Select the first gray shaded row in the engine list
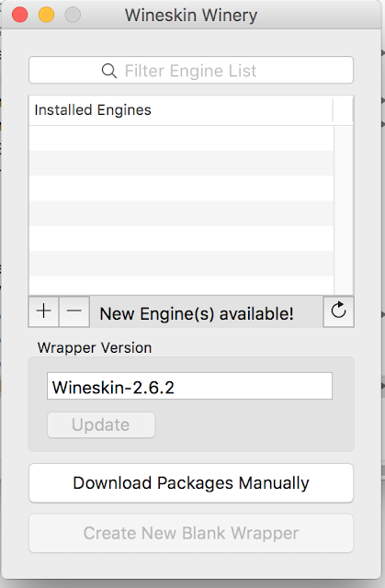The height and width of the screenshot is (588, 385). tap(181, 164)
